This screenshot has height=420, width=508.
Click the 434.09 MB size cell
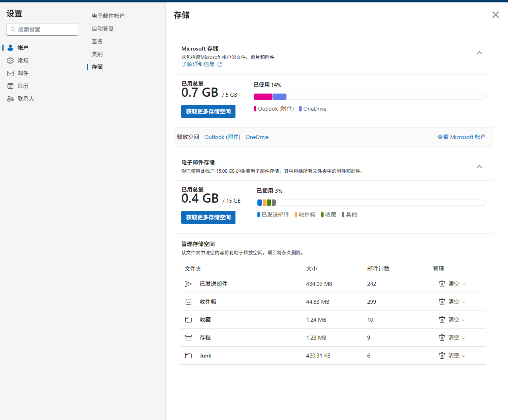pyautogui.click(x=319, y=284)
